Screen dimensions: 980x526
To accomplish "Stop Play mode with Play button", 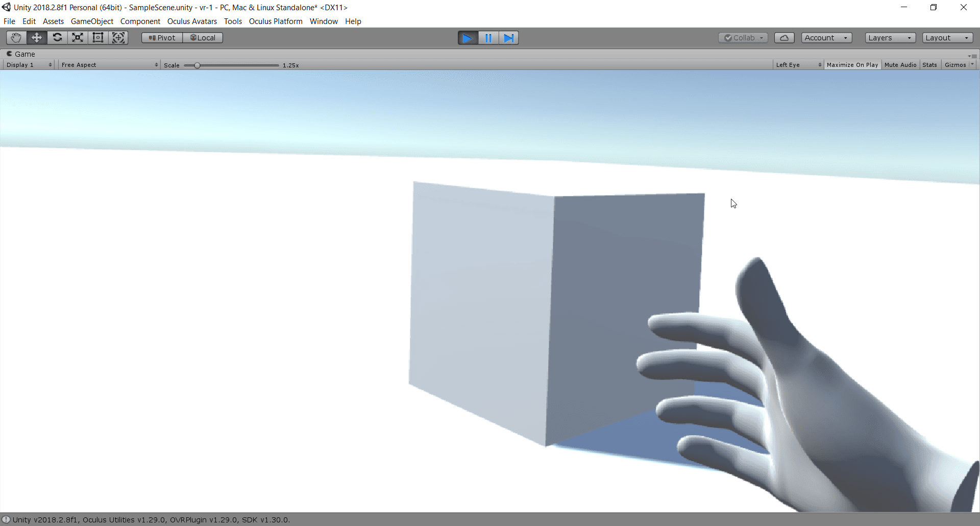I will 468,38.
